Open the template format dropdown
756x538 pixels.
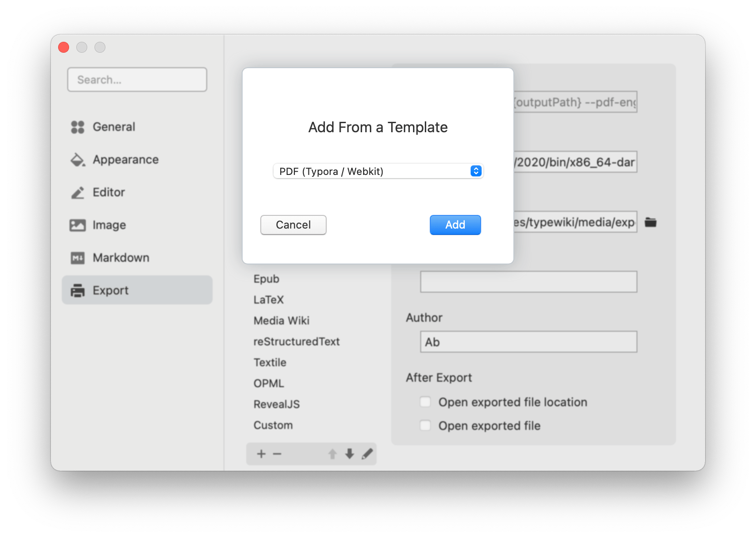[x=475, y=171]
